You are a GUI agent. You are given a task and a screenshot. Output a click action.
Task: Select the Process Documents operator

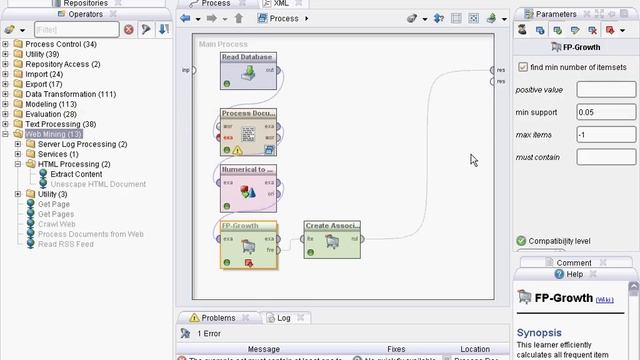[248, 132]
